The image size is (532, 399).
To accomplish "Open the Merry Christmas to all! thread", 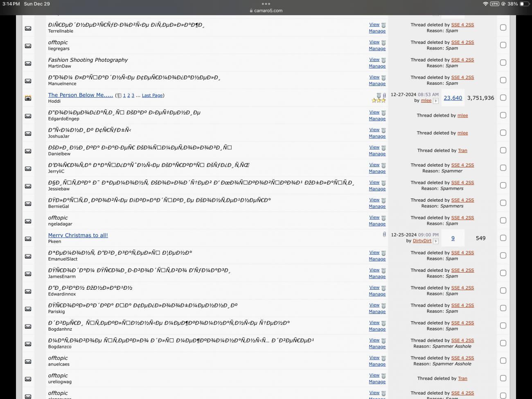I will (x=78, y=235).
